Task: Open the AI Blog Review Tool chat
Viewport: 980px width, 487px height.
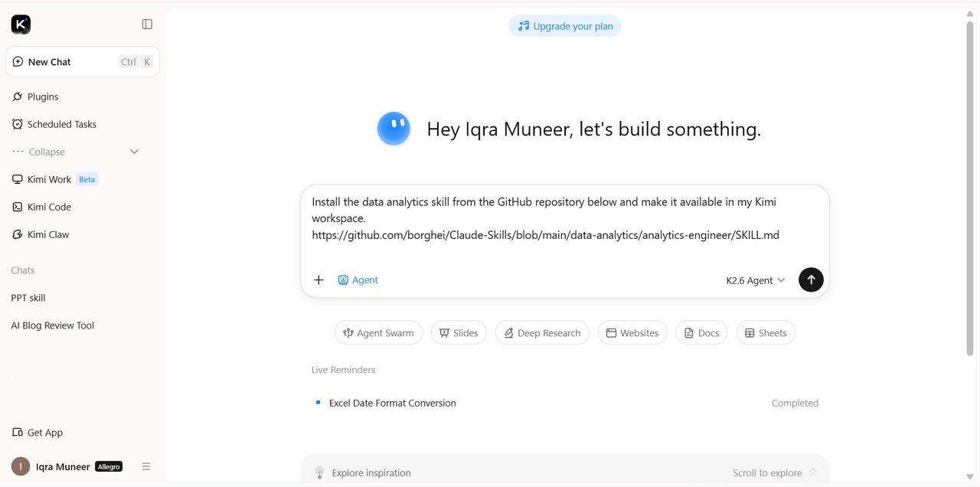Action: (53, 325)
